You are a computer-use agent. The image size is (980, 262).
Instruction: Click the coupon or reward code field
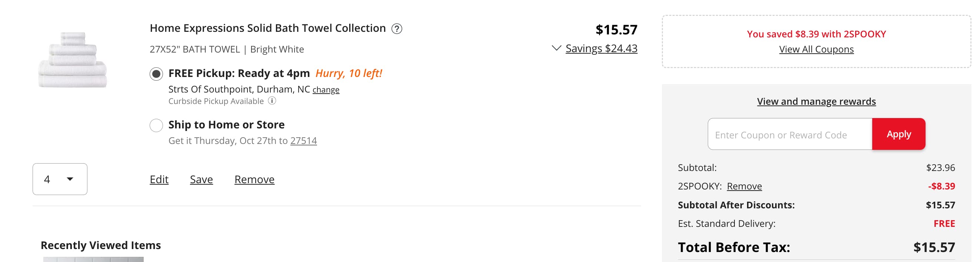[x=790, y=134]
